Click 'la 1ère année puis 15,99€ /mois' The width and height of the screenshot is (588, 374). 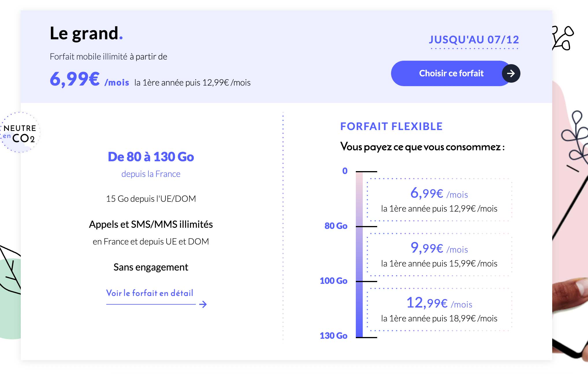(439, 264)
